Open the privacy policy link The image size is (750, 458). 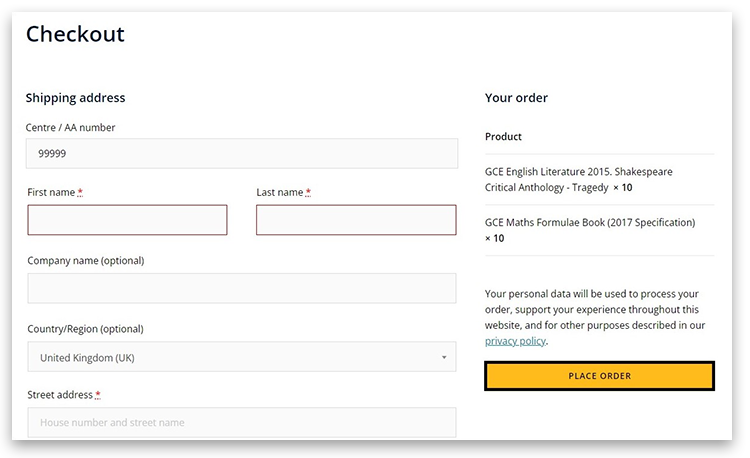tap(515, 341)
